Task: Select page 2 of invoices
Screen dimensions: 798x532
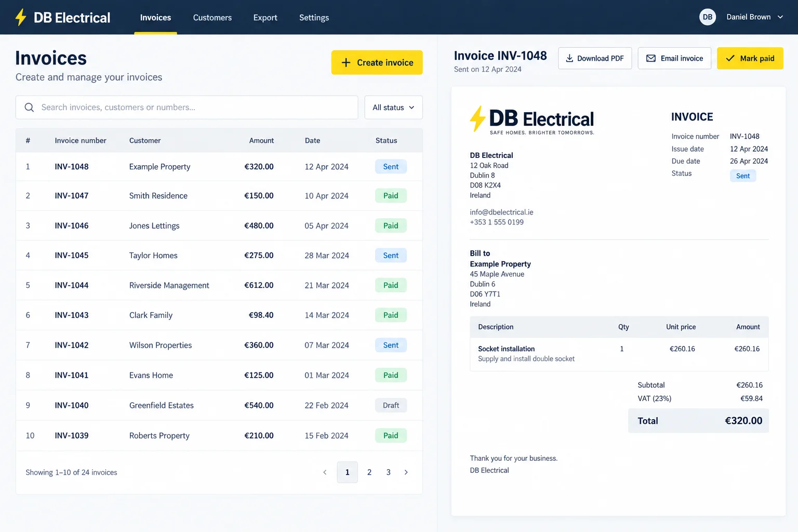Action: pos(369,472)
